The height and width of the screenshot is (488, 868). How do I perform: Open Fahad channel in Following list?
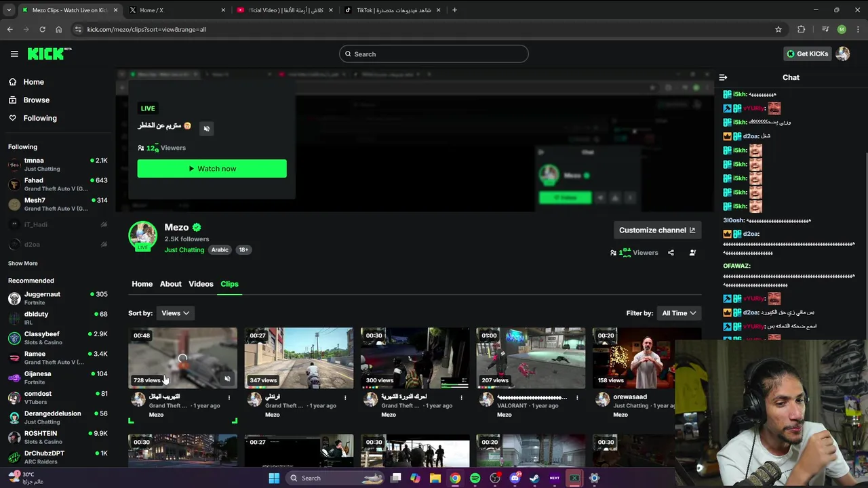point(58,184)
